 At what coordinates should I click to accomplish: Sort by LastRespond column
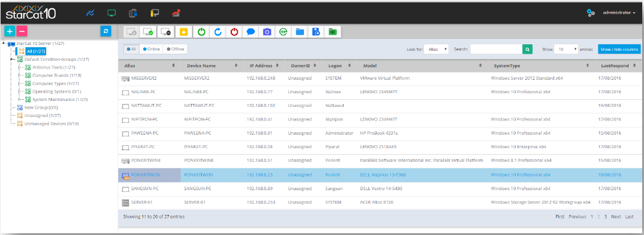tap(619, 65)
